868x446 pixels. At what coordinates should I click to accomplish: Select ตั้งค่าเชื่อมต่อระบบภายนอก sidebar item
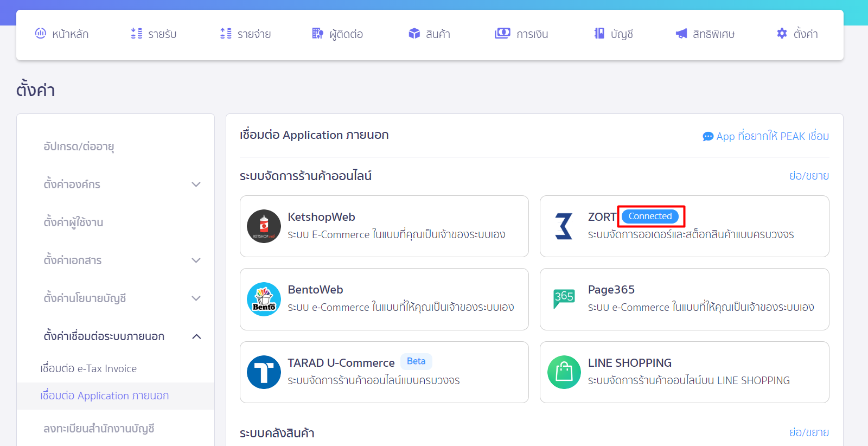104,336
